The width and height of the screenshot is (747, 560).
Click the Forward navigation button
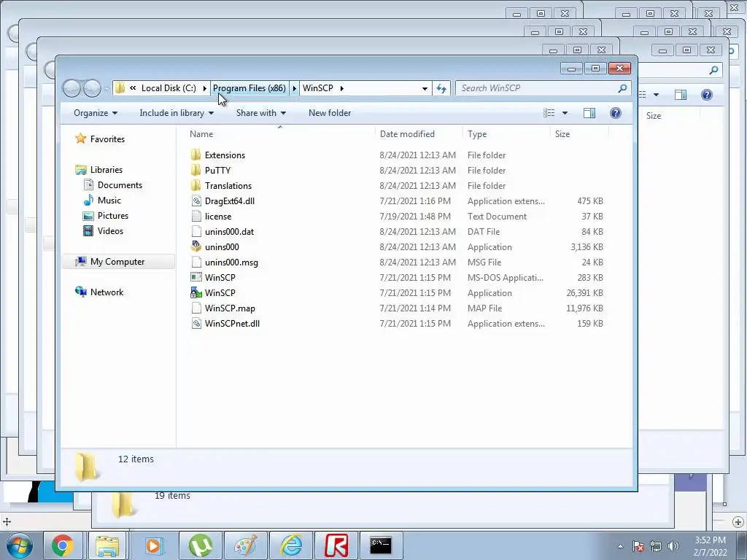coord(92,88)
